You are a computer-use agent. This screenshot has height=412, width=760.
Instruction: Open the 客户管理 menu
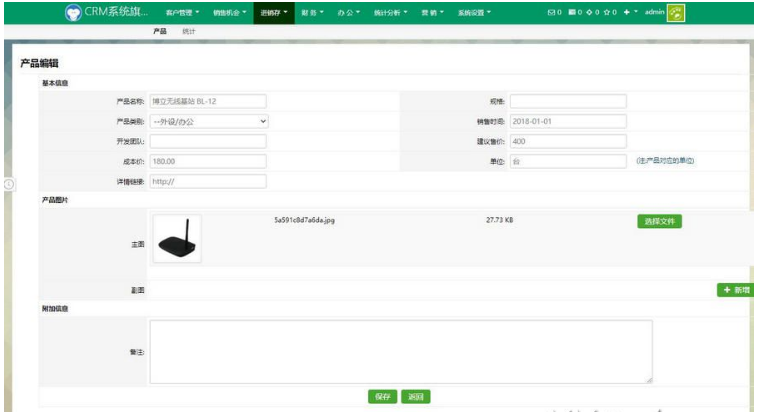[x=182, y=13]
